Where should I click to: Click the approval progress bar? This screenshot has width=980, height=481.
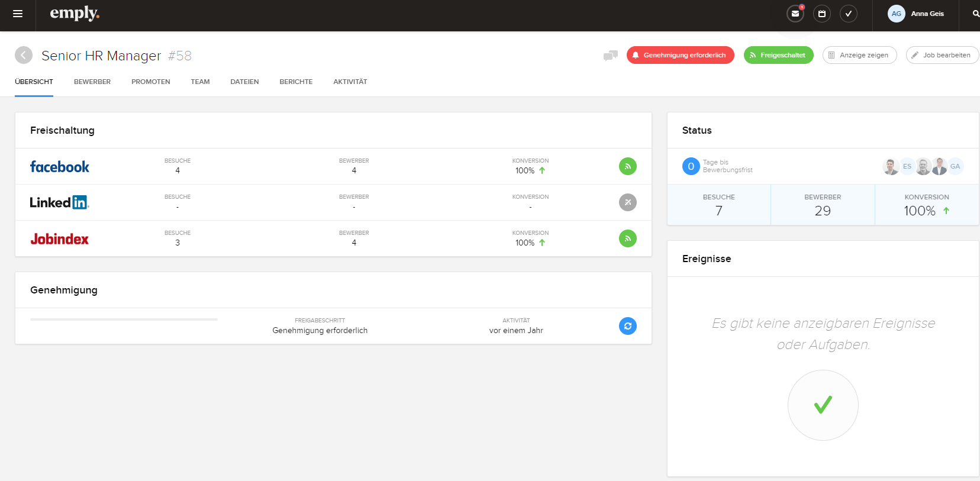(124, 319)
